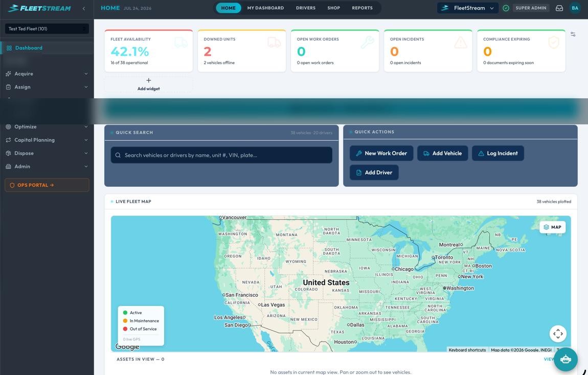The width and height of the screenshot is (588, 375).
Task: Open the Reports tab
Action: (362, 8)
